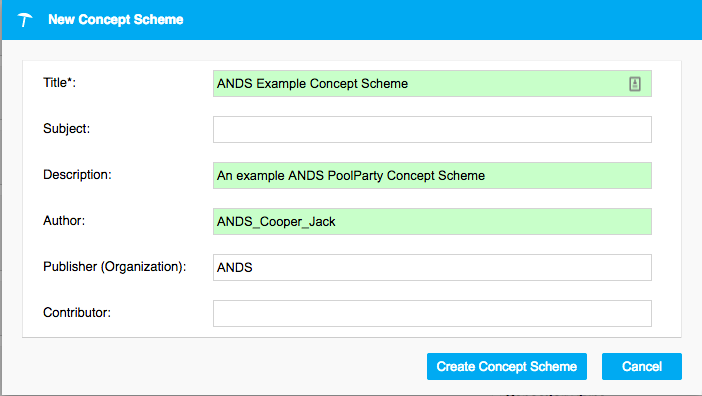Viewport: 702px width, 396px height.
Task: Click the Subject field label
Action: (66, 129)
